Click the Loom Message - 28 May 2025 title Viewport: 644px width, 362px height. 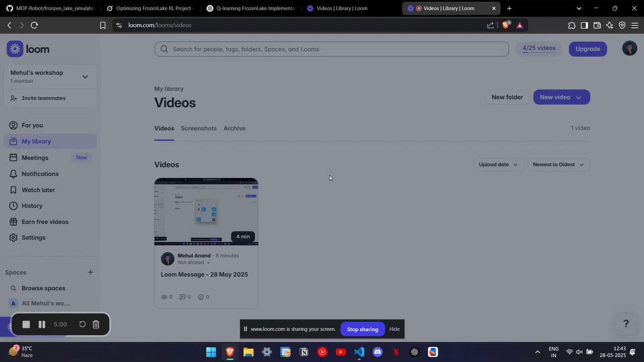(x=204, y=275)
